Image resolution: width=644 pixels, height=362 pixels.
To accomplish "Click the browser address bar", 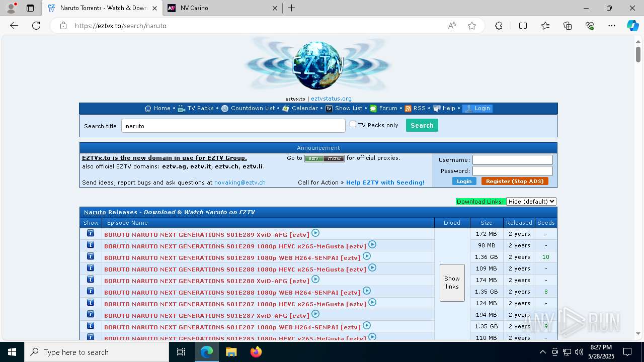I will [x=257, y=26].
